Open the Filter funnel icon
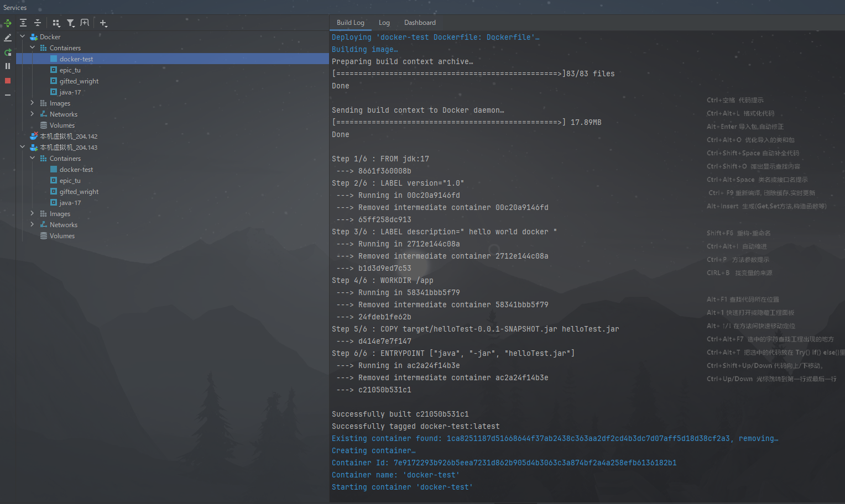Viewport: 845px width, 504px height. [71, 23]
